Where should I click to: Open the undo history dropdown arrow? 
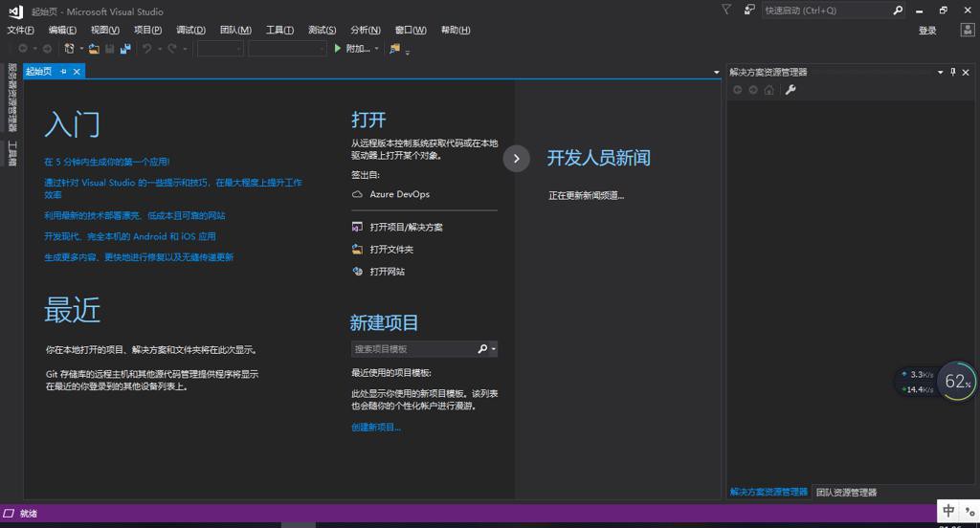click(x=160, y=49)
